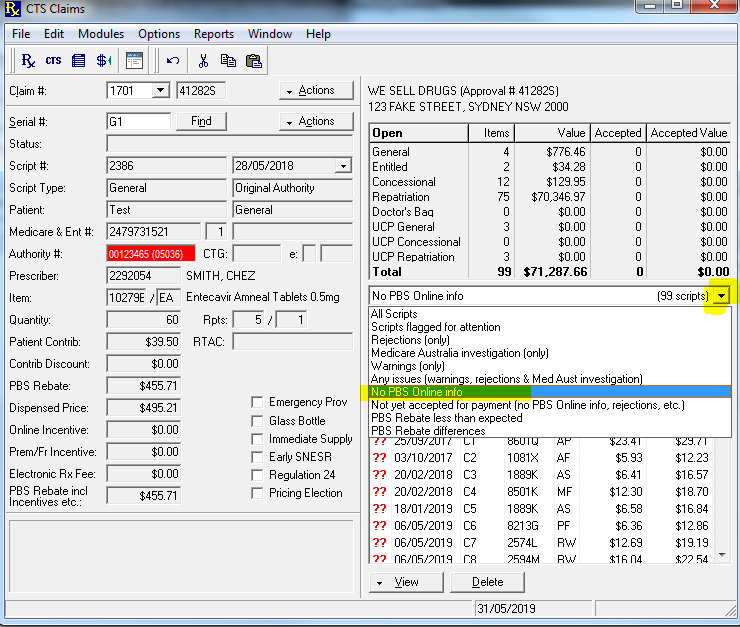The height and width of the screenshot is (627, 740).
Task: Toggle the Regulation 24 checkbox
Action: 258,475
